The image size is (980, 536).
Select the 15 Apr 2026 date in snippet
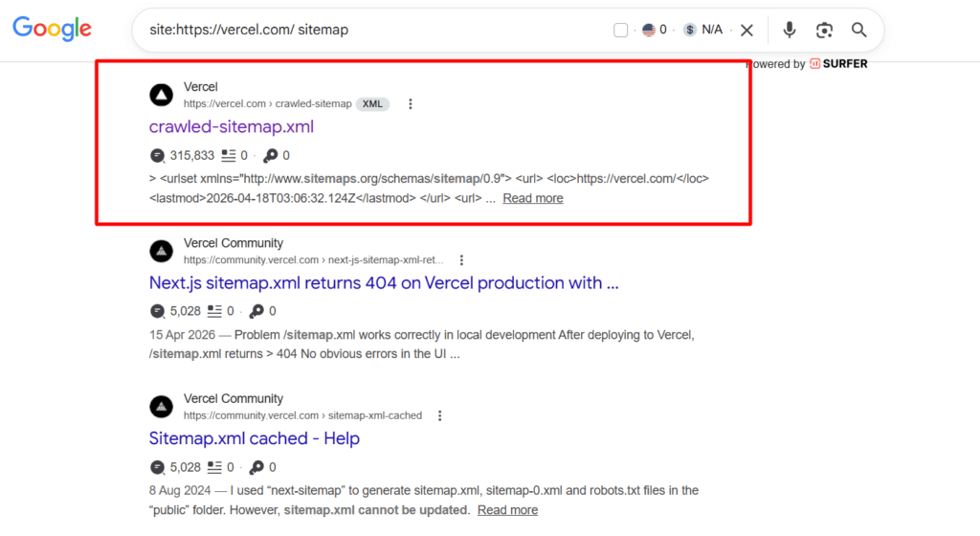point(182,335)
